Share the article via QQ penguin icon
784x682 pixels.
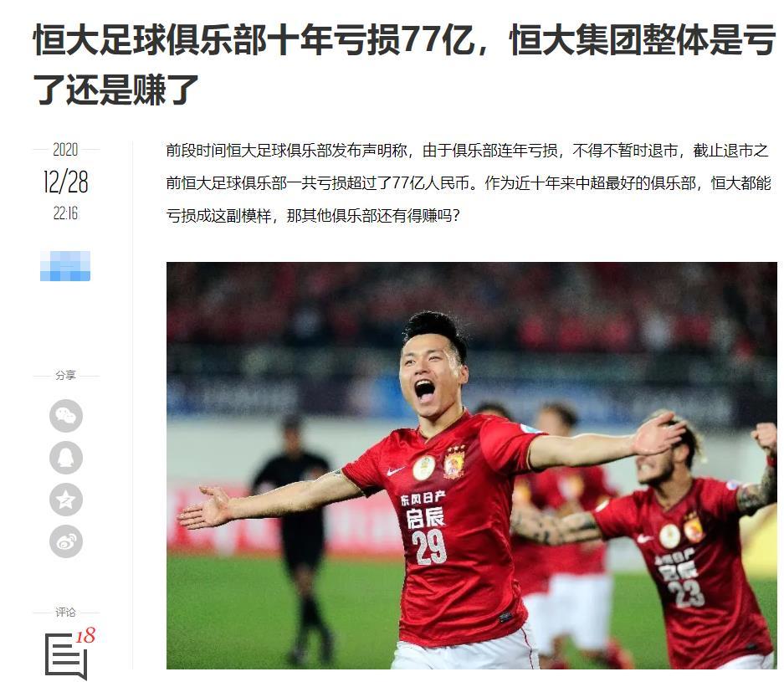(66, 458)
